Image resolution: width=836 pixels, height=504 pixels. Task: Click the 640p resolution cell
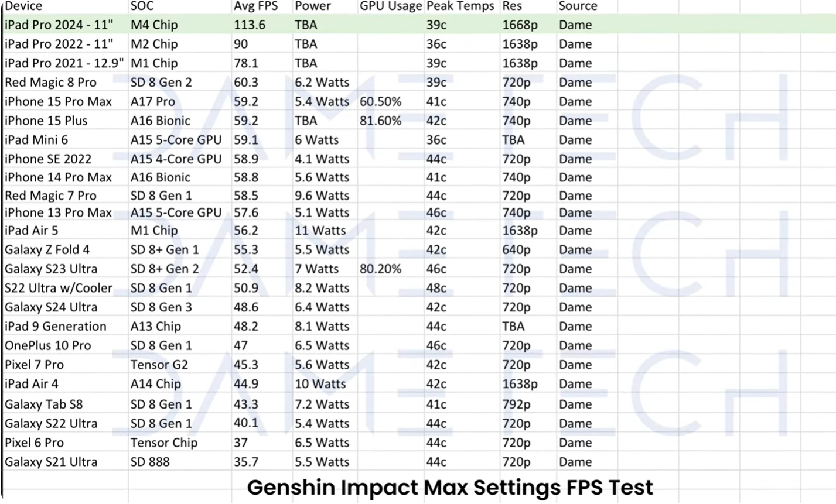pyautogui.click(x=516, y=250)
